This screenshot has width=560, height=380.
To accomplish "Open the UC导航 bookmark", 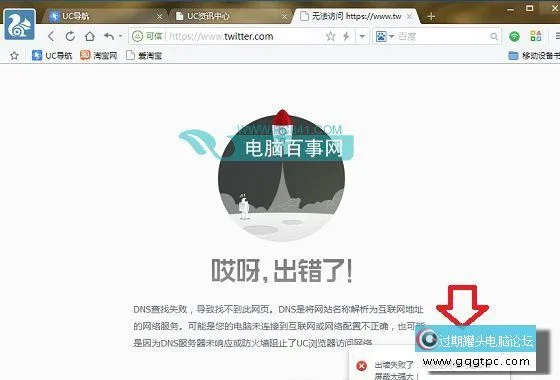I will coord(52,56).
